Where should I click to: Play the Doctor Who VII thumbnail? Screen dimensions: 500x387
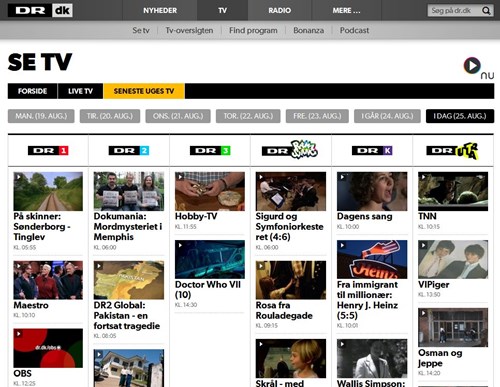pos(210,259)
